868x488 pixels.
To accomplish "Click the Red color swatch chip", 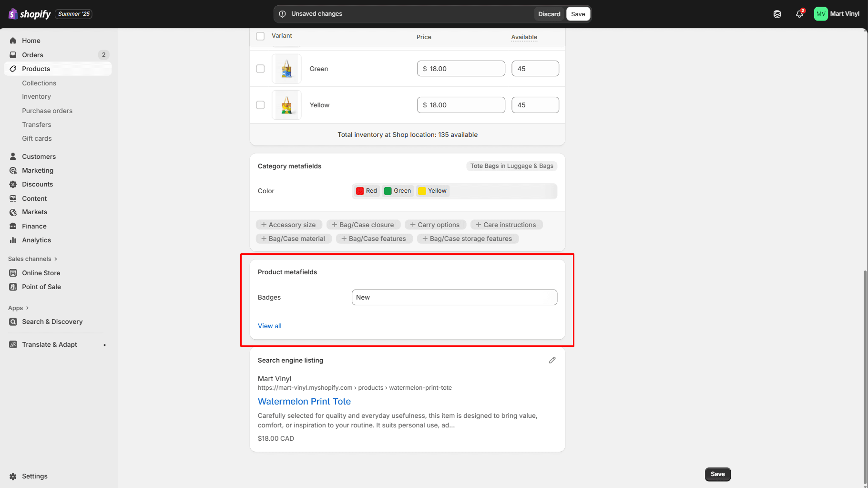I will click(x=367, y=191).
